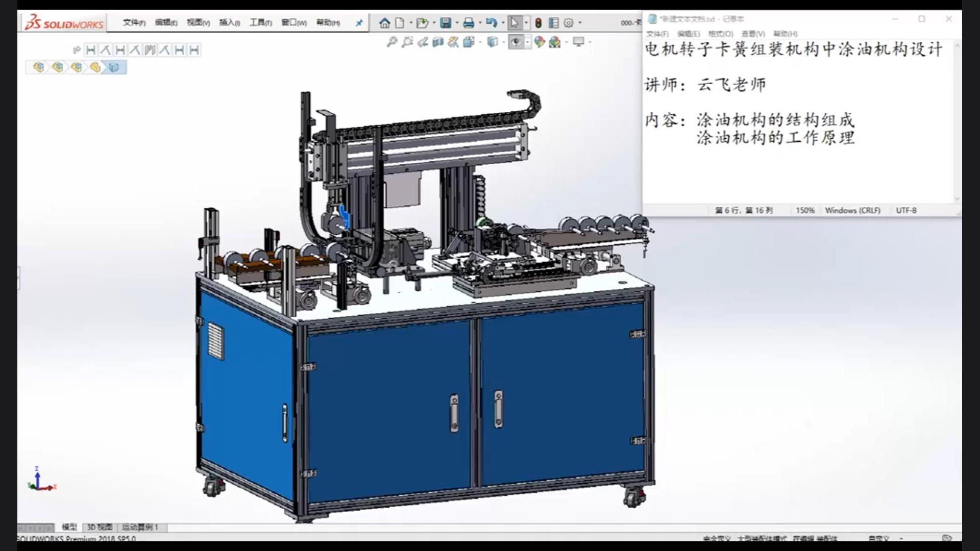Viewport: 980px width, 551px height.
Task: Expand the Display Style dropdown arrow
Action: 503,42
